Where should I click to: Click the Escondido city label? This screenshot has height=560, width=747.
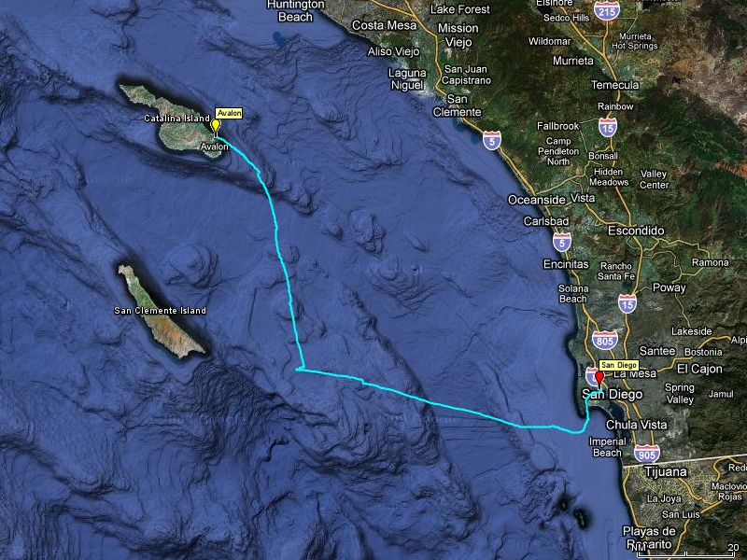[x=636, y=231]
